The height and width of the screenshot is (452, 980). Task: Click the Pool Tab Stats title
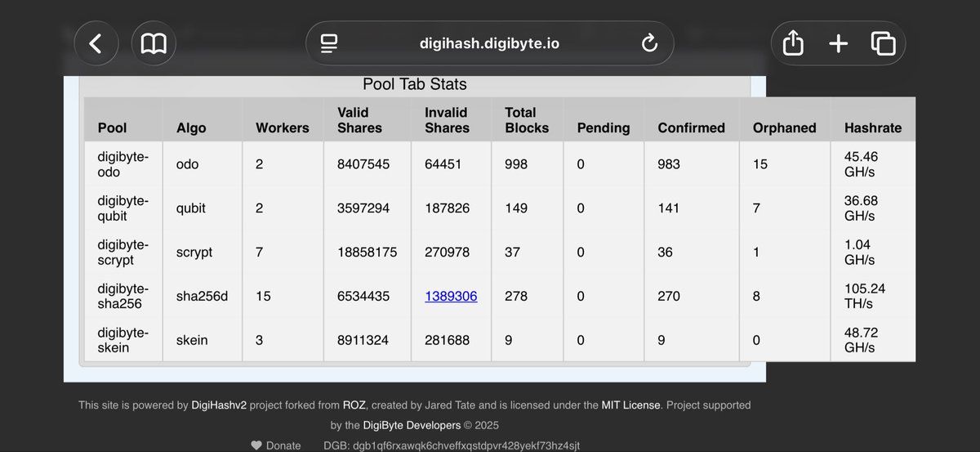point(415,84)
